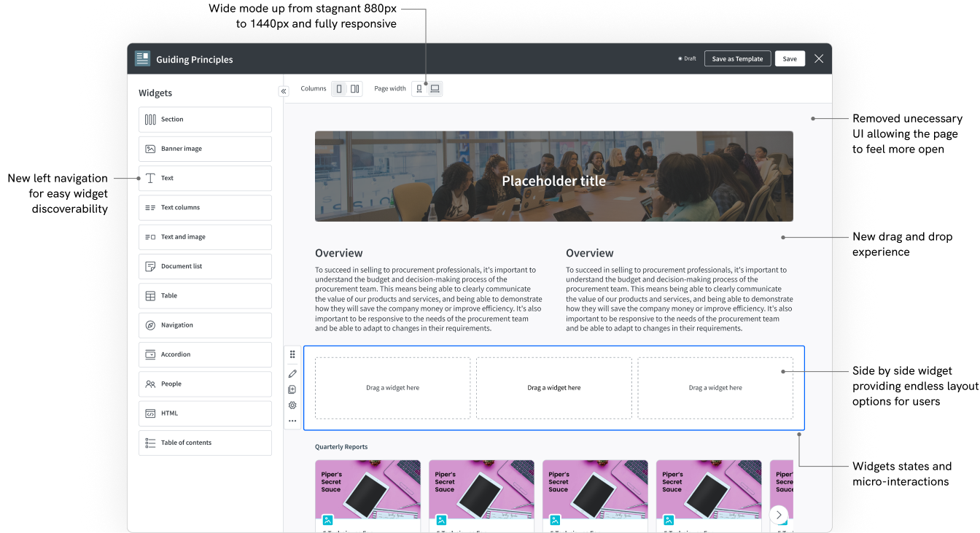Click the Columns label
The image size is (980, 533).
tap(314, 89)
